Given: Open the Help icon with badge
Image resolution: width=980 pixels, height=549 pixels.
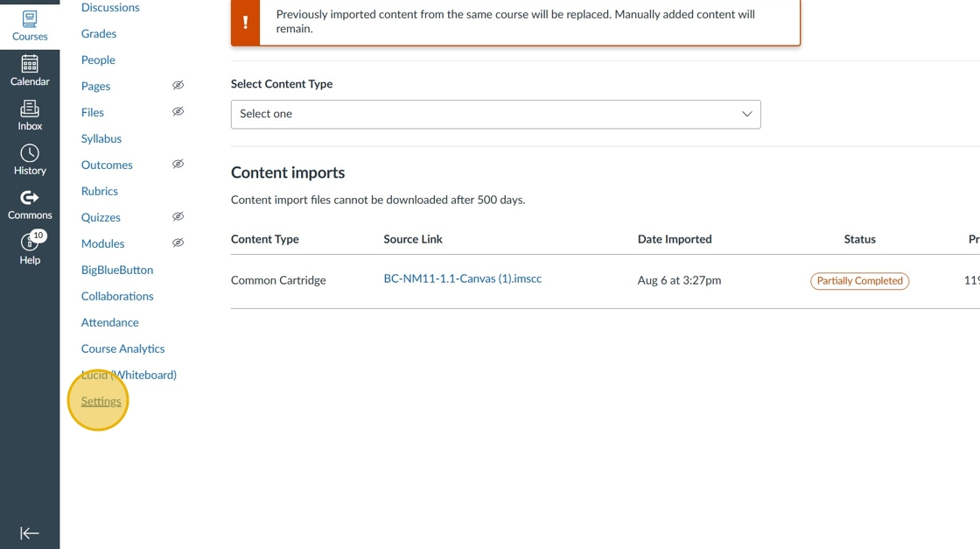Looking at the screenshot, I should (30, 243).
